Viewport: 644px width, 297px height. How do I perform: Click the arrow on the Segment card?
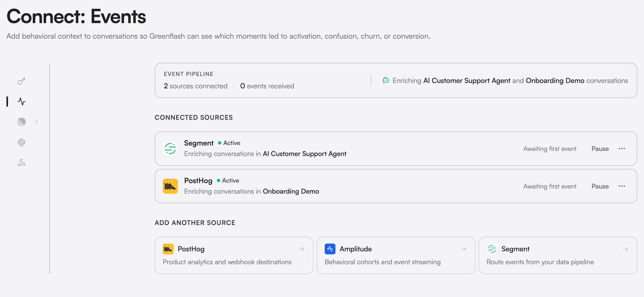[626, 249]
